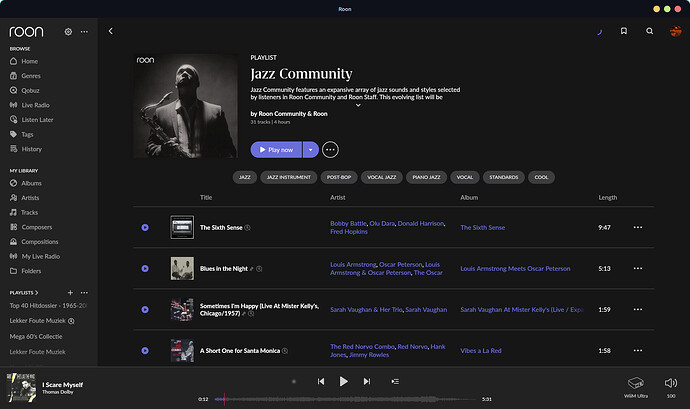The width and height of the screenshot is (690, 409).
Task: Open A Short One row options
Action: click(x=638, y=350)
